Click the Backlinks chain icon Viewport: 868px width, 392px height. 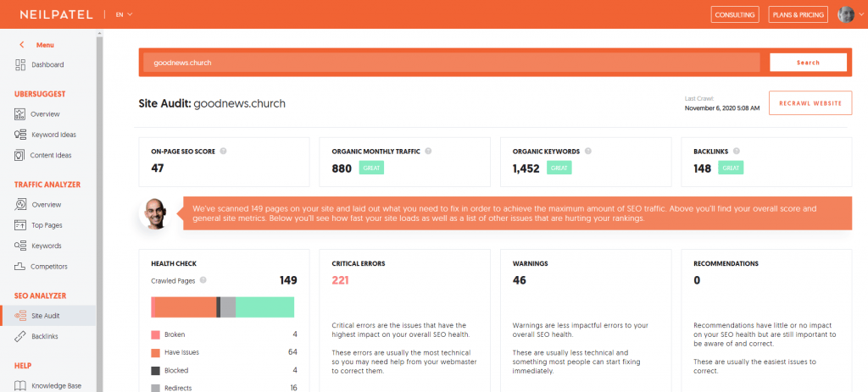(20, 336)
